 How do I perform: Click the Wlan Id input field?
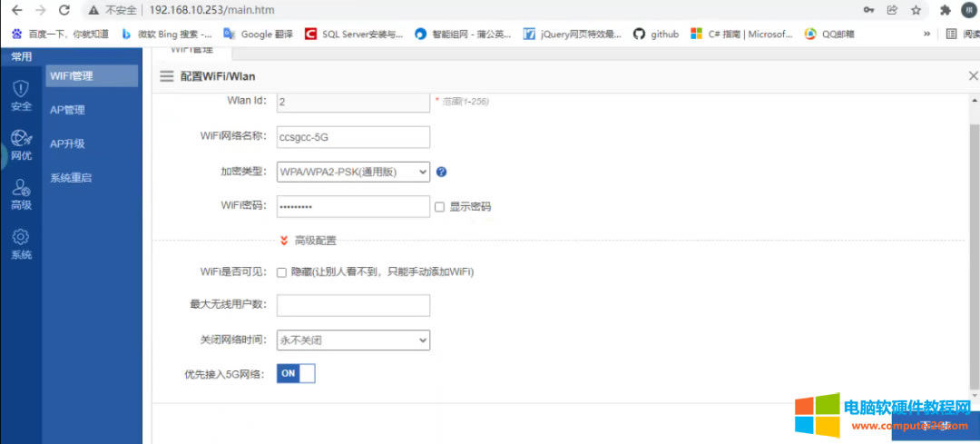coord(353,102)
